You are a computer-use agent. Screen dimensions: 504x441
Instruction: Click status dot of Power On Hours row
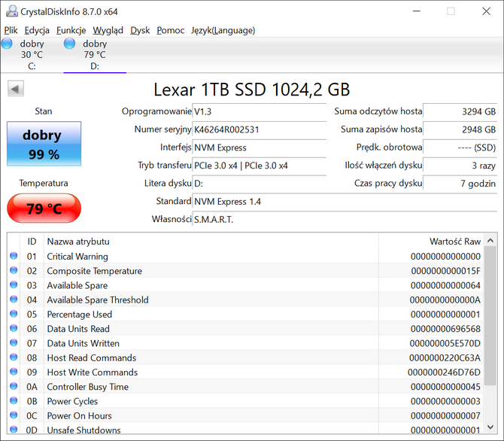tap(14, 415)
